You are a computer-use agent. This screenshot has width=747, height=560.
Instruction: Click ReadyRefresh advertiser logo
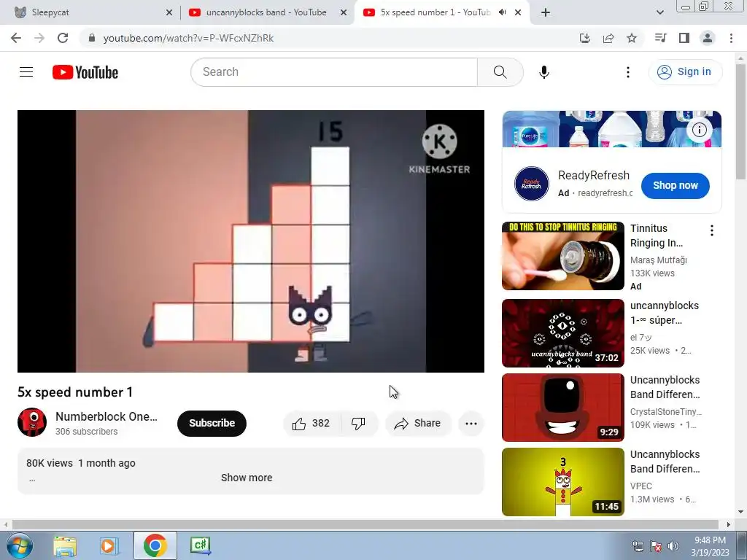point(532,184)
